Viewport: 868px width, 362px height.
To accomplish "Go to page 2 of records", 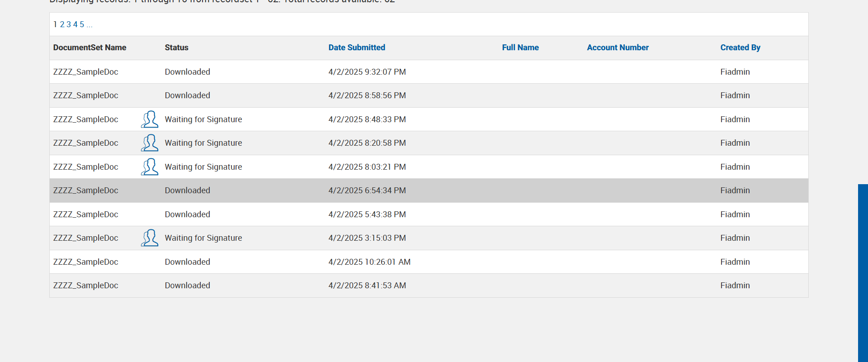I will 62,24.
